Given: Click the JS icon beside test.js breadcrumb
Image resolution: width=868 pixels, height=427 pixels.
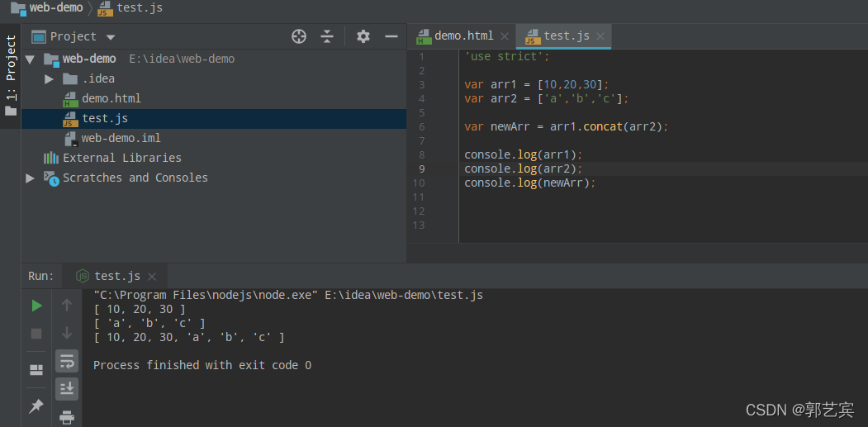Looking at the screenshot, I should tap(105, 8).
